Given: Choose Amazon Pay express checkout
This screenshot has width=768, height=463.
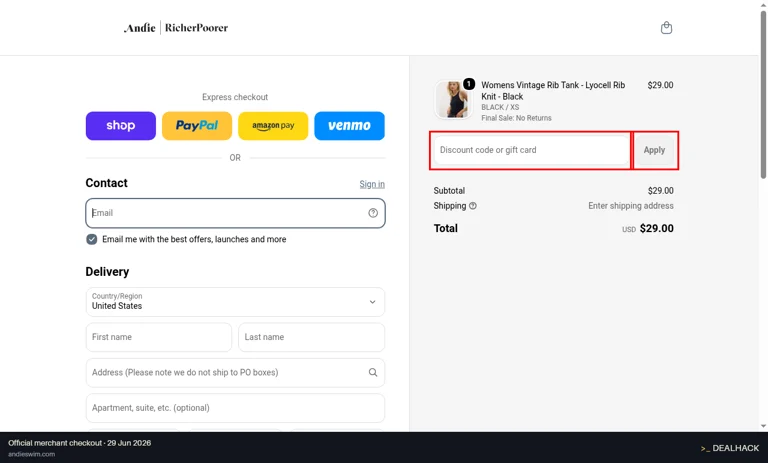Looking at the screenshot, I should click(x=273, y=126).
